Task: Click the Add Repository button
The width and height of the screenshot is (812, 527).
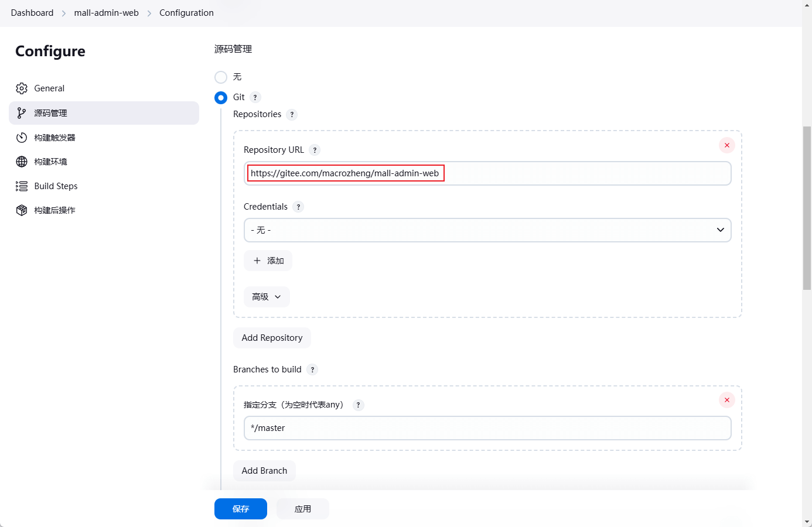Action: (272, 338)
